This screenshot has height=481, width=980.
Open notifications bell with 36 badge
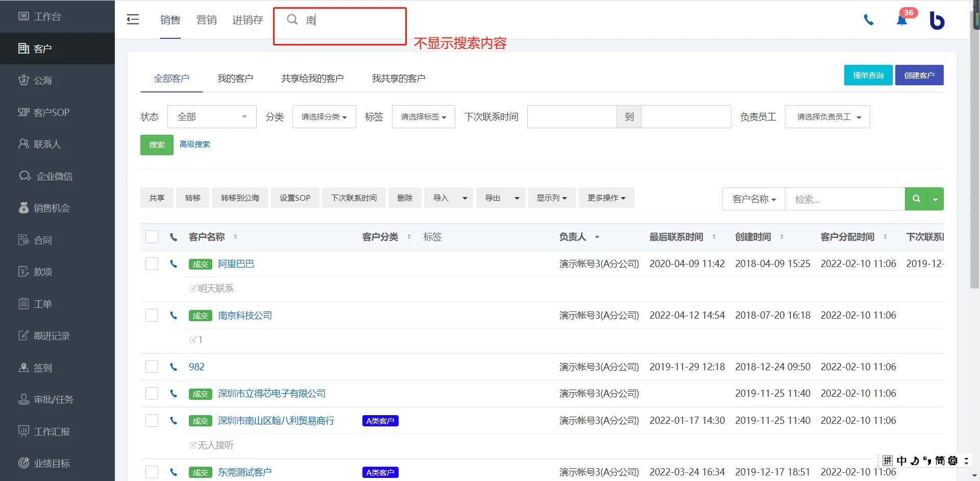click(902, 19)
